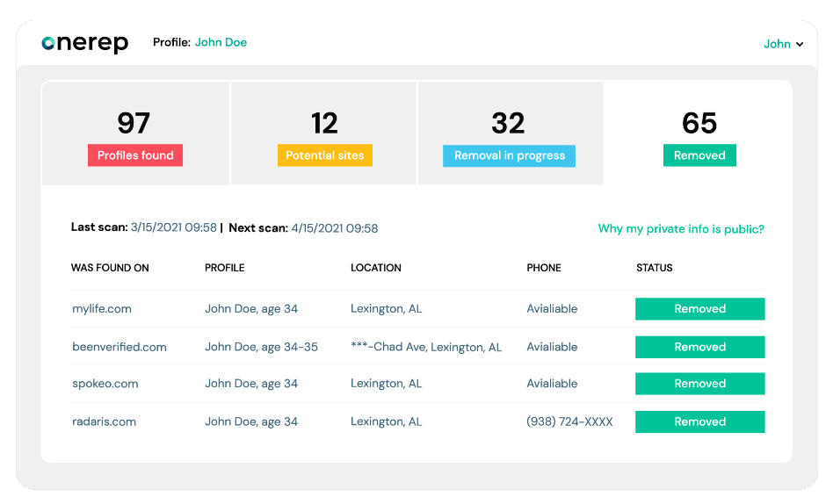
Task: Click the last scan date 3/15/2021 09:58
Action: click(174, 227)
